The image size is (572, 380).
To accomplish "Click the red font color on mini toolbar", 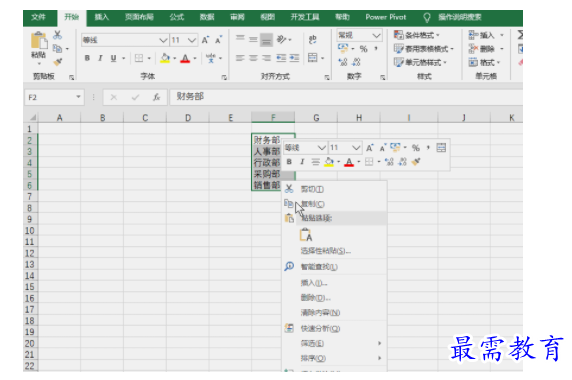I will click(349, 162).
